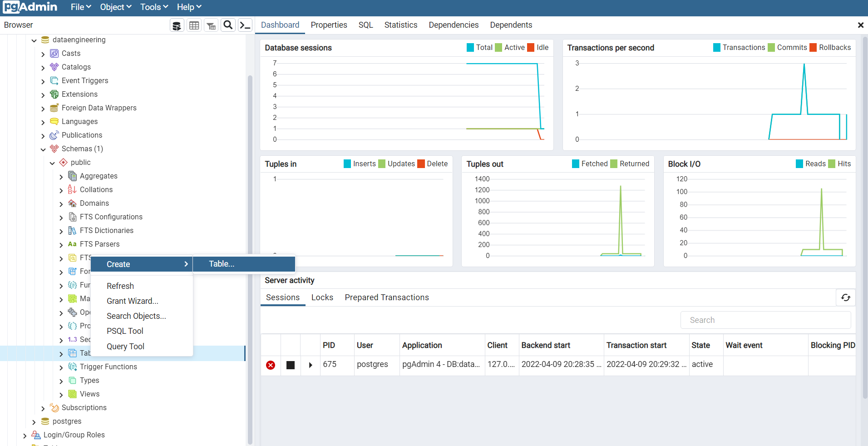Select PSQL Tool in context menu

pos(142,331)
